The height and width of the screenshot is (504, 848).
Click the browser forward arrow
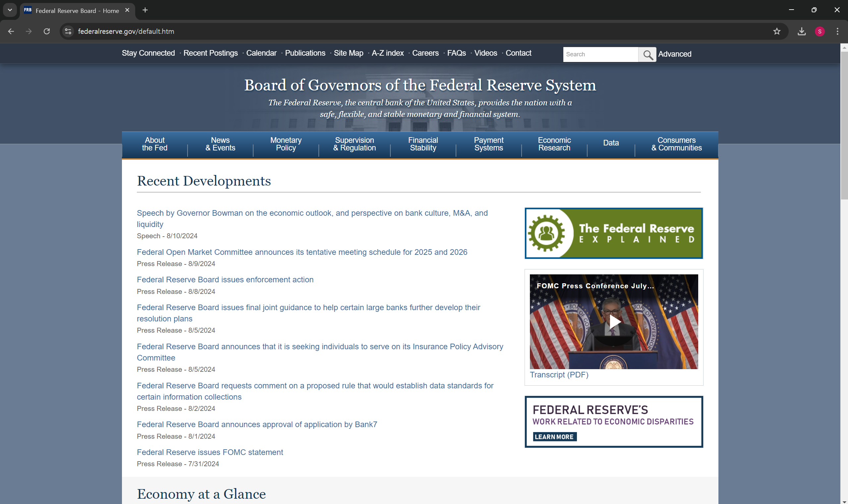coord(29,31)
